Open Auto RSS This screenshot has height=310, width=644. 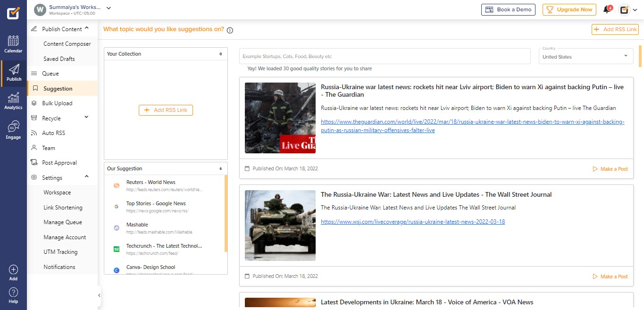(53, 133)
